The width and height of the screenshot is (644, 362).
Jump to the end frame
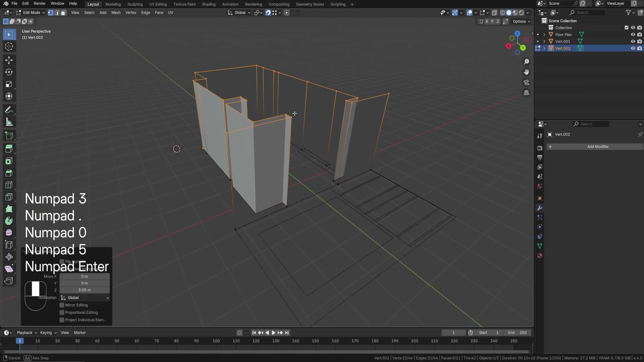[287, 333]
